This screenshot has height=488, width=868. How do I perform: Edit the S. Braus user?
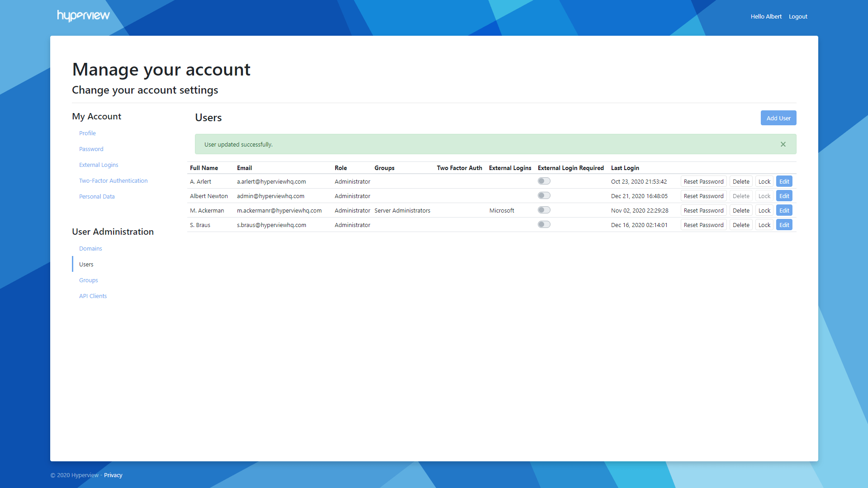[x=784, y=225]
